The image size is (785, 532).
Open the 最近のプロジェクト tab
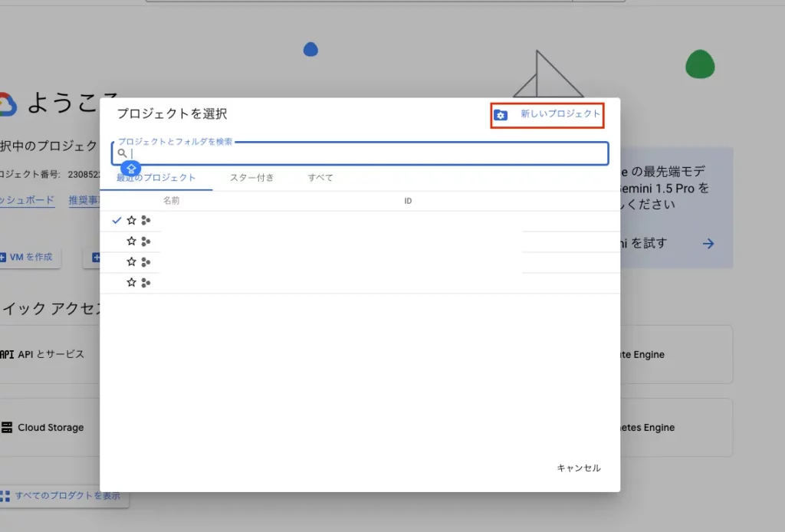click(x=157, y=177)
